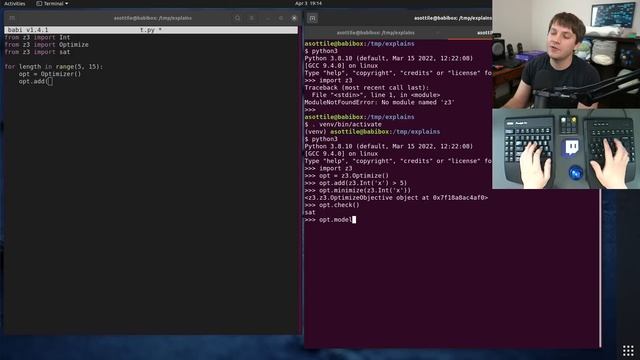This screenshot has width=640, height=360.
Task: Click the opt.minimize line in REPL
Action: (x=358, y=190)
